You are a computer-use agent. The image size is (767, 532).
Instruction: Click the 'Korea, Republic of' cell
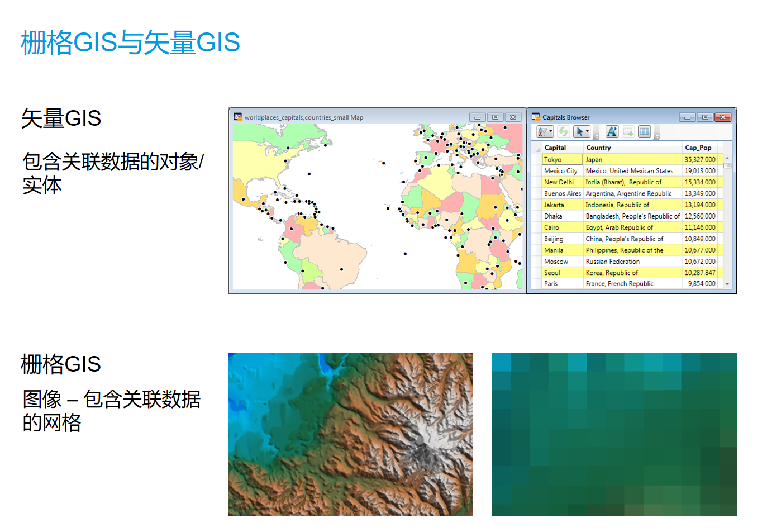tap(632, 273)
